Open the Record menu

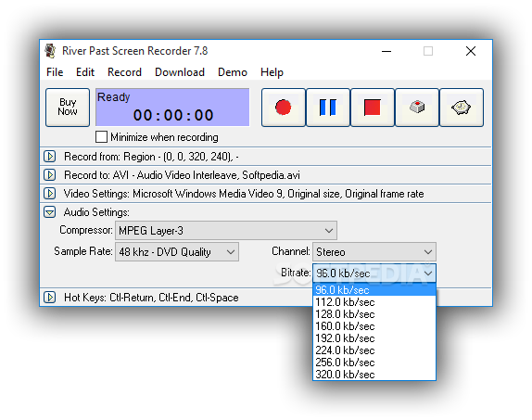pyautogui.click(x=124, y=72)
